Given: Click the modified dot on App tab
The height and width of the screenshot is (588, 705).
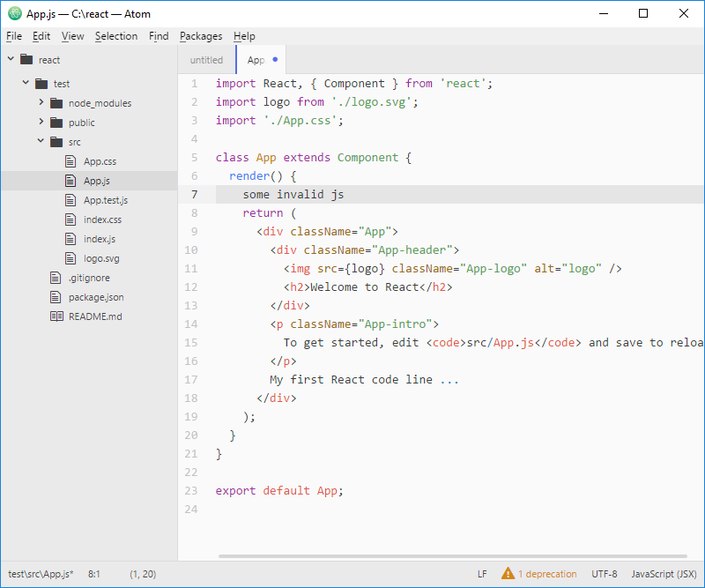Looking at the screenshot, I should (x=275, y=60).
